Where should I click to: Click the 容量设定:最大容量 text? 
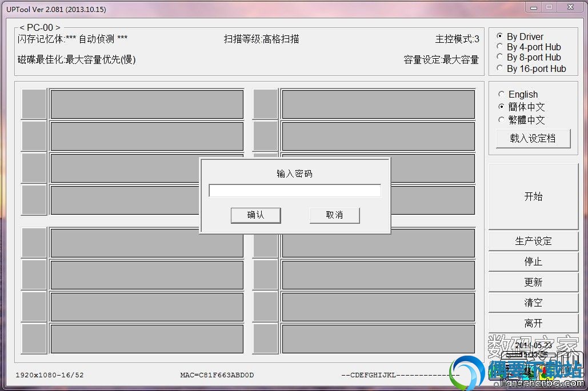[441, 59]
